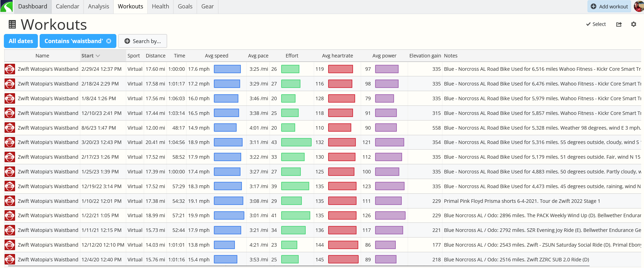Remove the 'waistband' filter with the x icon
644x268 pixels.
(109, 41)
